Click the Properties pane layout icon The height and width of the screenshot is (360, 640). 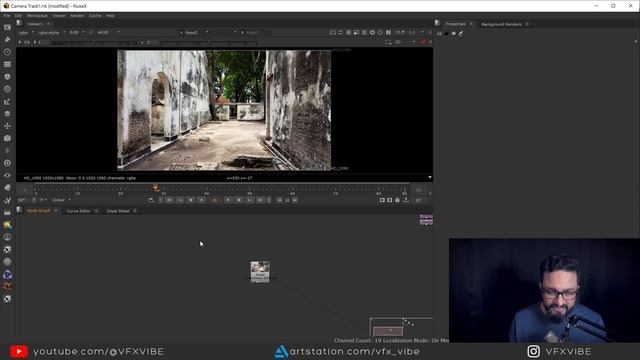438,23
